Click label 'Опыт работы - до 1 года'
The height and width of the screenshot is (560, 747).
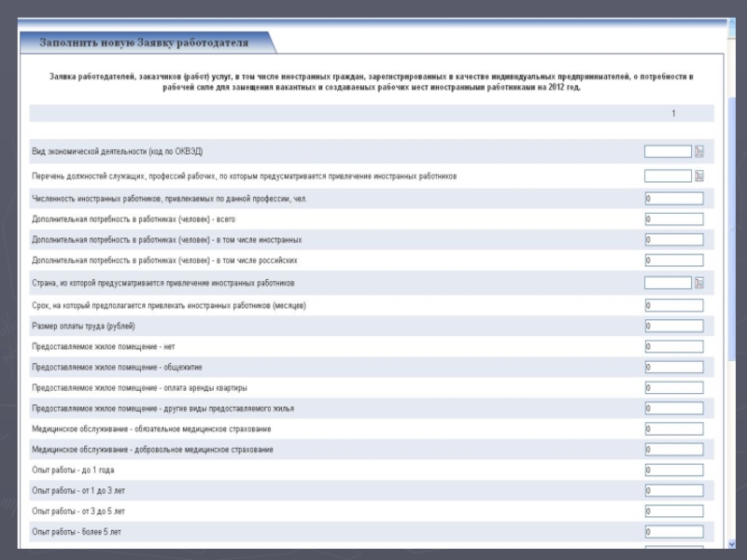(73, 470)
